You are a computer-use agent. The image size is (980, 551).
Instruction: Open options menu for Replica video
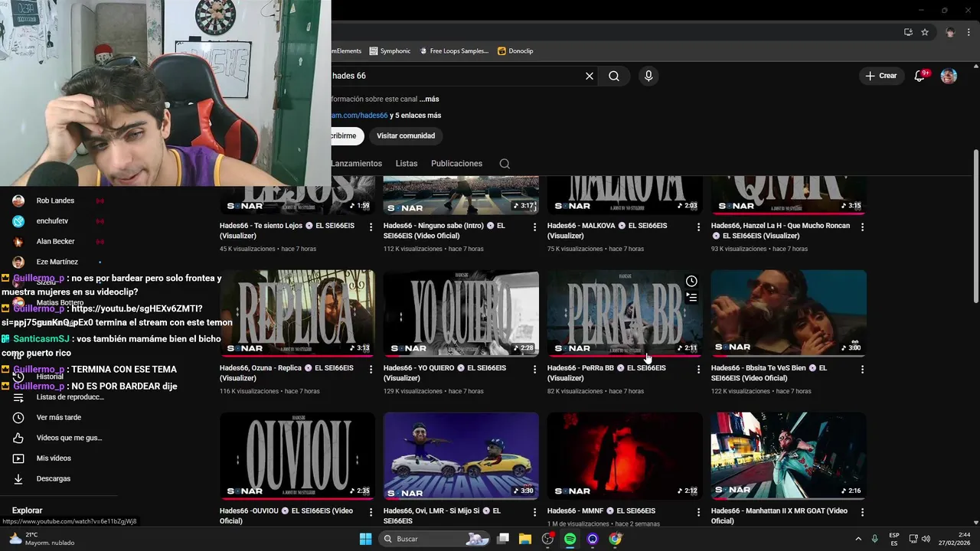click(371, 370)
